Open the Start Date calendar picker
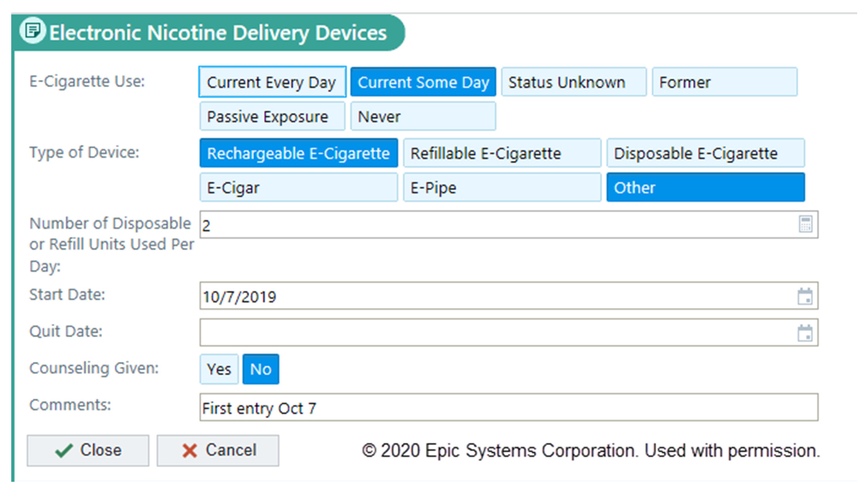 tap(805, 296)
